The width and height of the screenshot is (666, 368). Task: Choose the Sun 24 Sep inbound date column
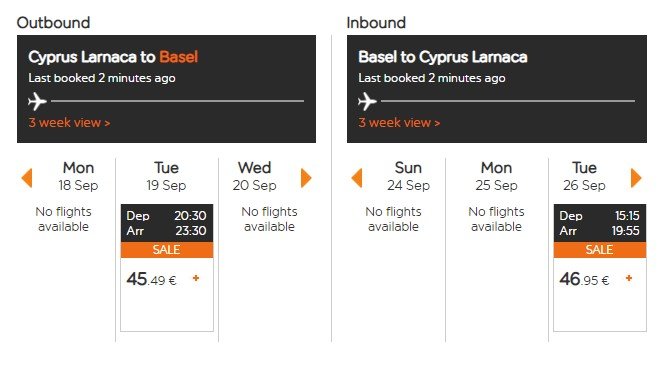[408, 176]
